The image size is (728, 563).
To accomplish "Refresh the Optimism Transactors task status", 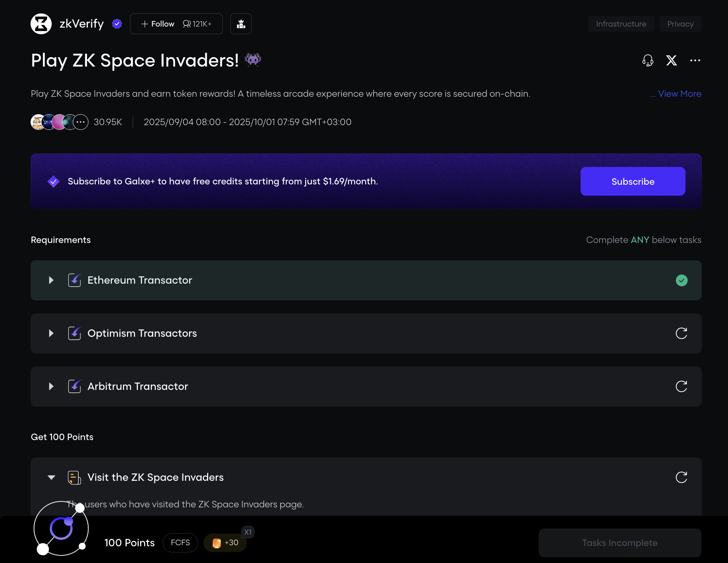I will (x=681, y=333).
